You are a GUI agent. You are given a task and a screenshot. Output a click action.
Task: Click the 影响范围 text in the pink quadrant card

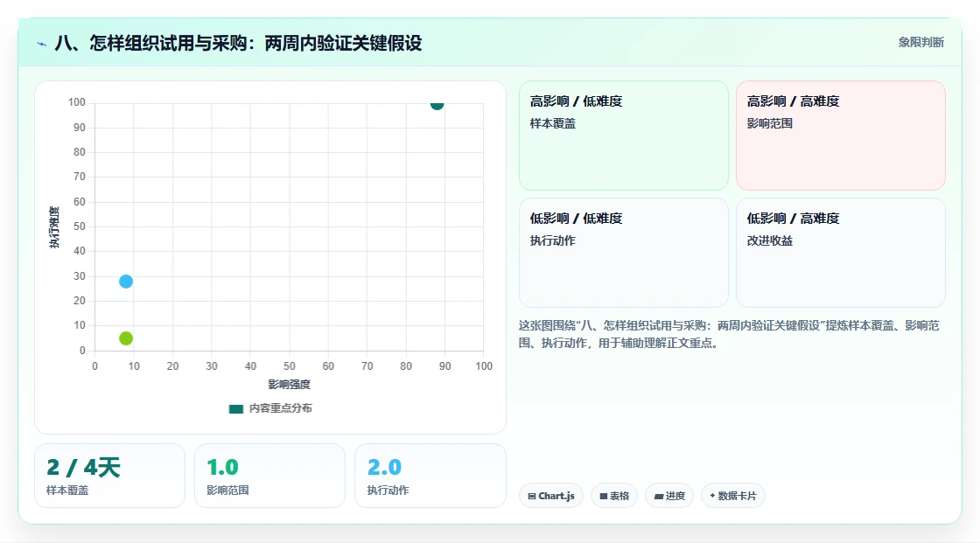[769, 123]
